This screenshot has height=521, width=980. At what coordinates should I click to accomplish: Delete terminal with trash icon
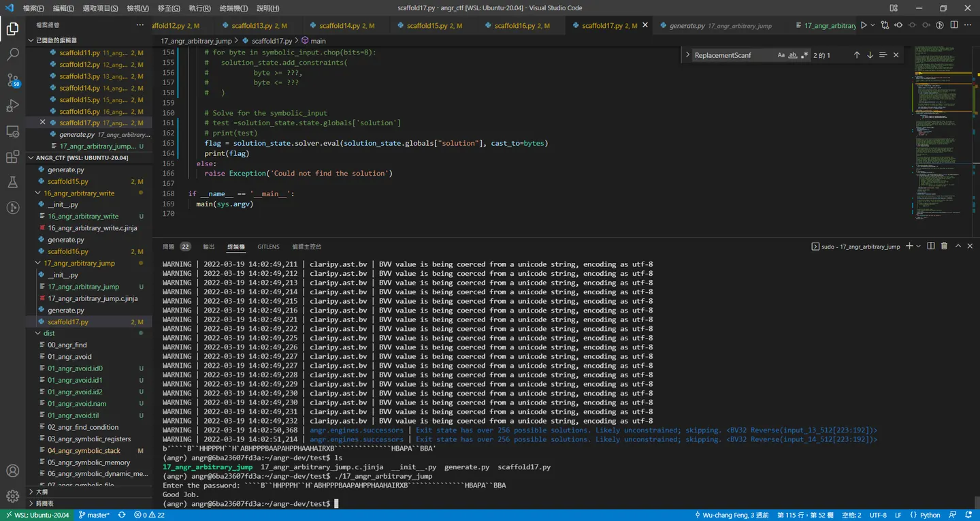(944, 247)
